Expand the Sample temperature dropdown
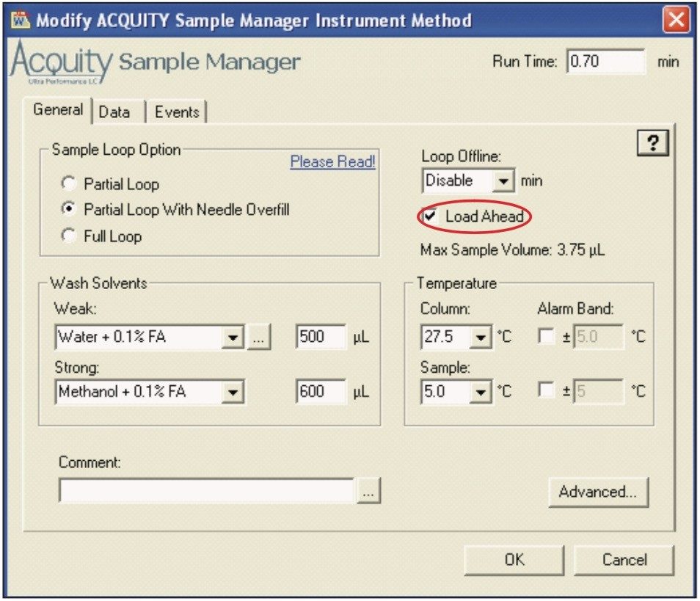Image resolution: width=700 pixels, height=601 pixels. [x=481, y=393]
